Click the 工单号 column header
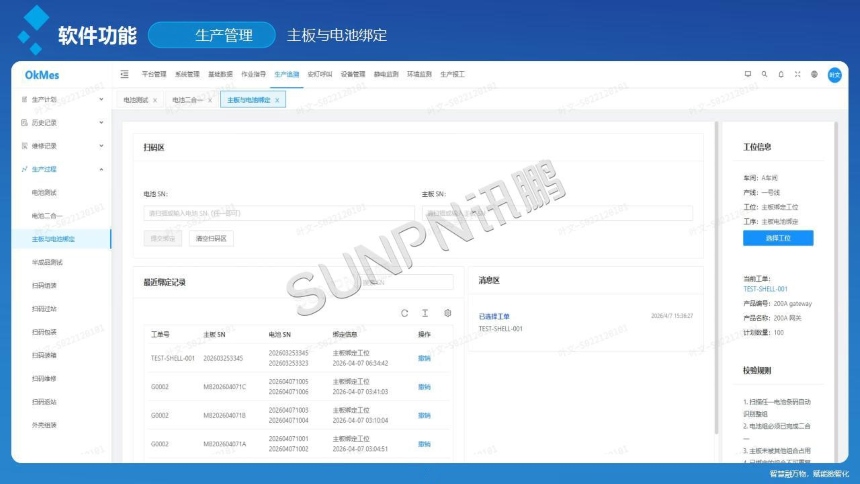860x484 pixels. coord(160,334)
